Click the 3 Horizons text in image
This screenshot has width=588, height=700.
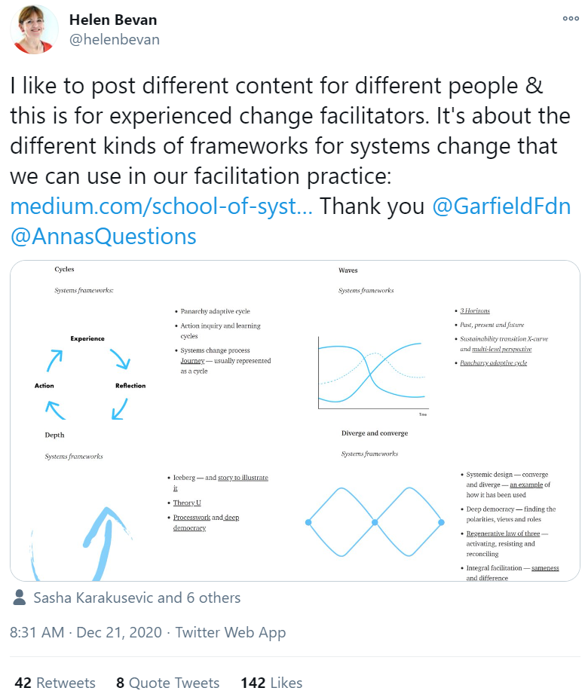point(475,310)
